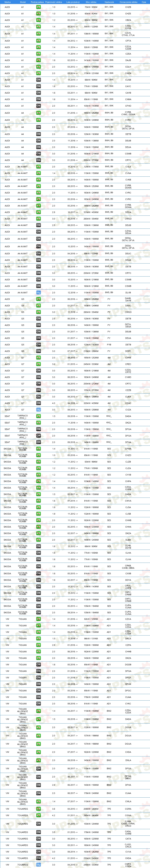150x868 pixels.
Task: Click the hybrid Hy icon in the DLVB row
Action: (39, 292)
